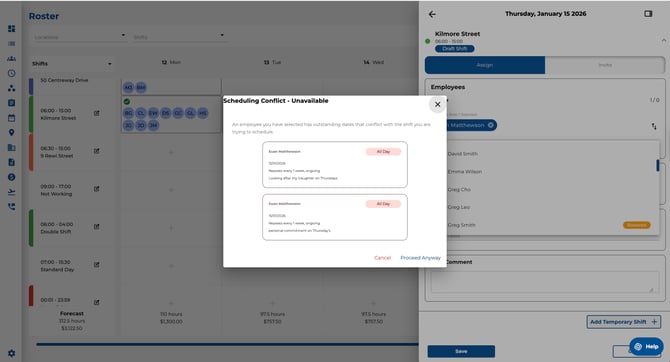This screenshot has width=670, height=362.
Task: Go back using the panel arrow
Action: tap(432, 14)
